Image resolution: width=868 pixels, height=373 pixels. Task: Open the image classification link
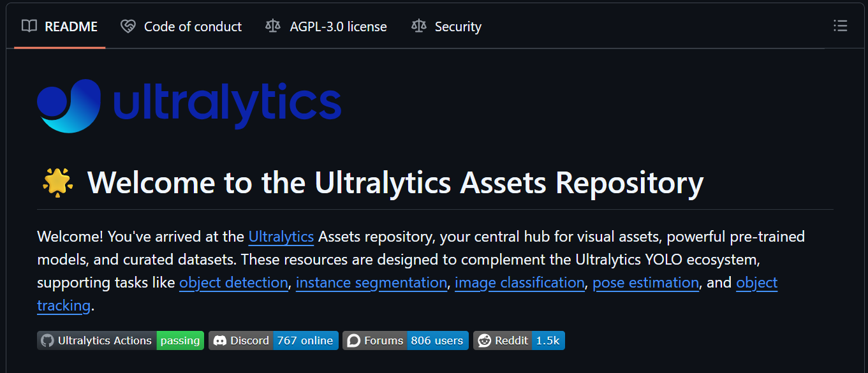520,282
